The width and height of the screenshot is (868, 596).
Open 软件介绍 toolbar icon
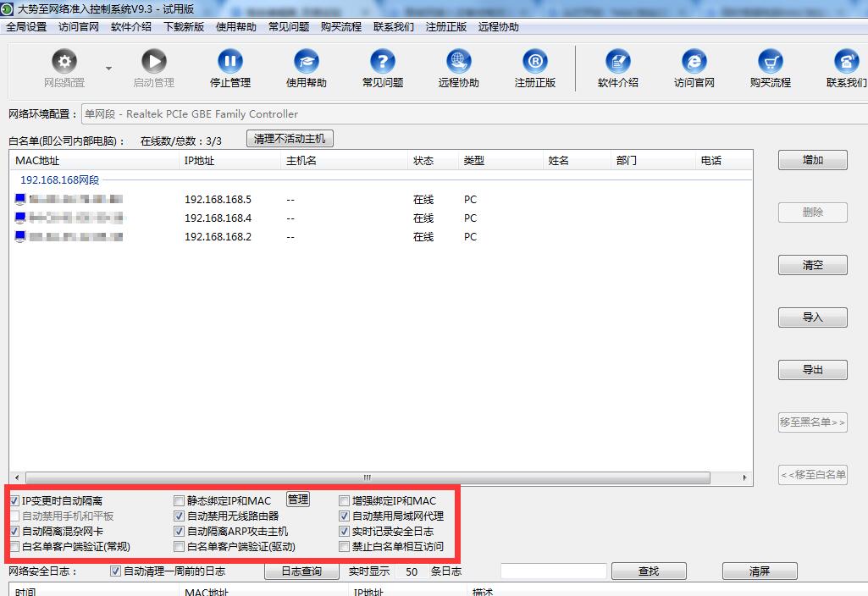click(618, 62)
